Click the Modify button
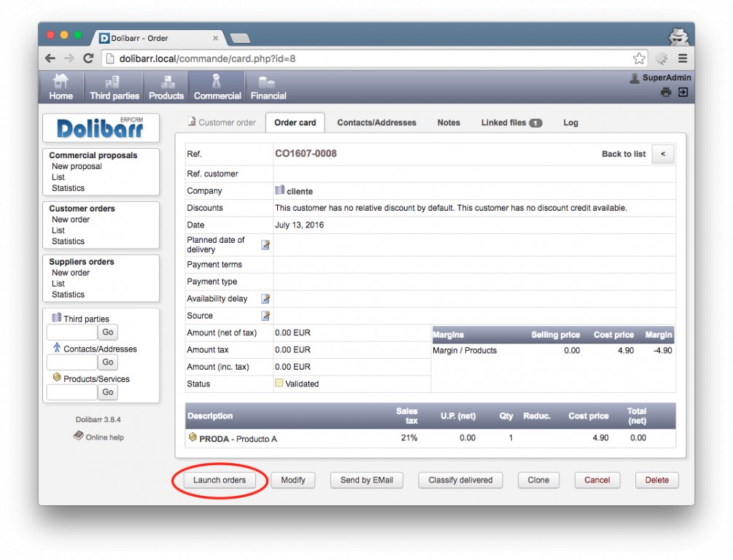The width and height of the screenshot is (733, 560). [293, 480]
